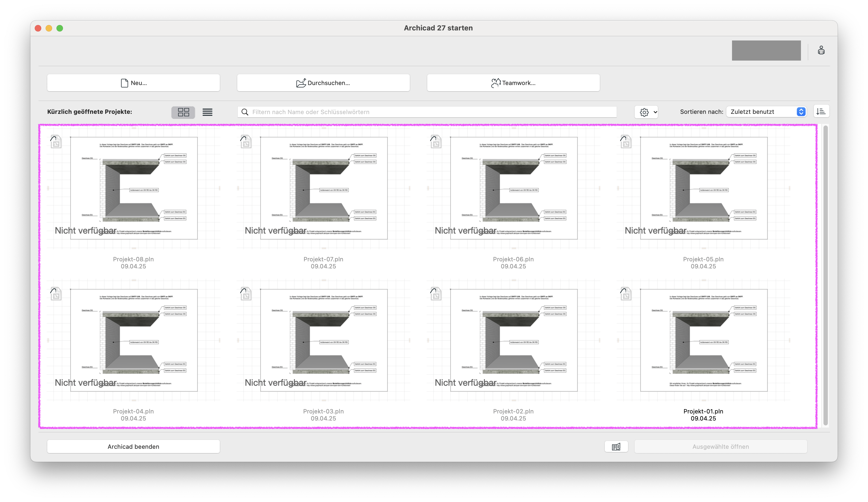Click the user account icon
The width and height of the screenshot is (868, 502).
[x=821, y=50]
